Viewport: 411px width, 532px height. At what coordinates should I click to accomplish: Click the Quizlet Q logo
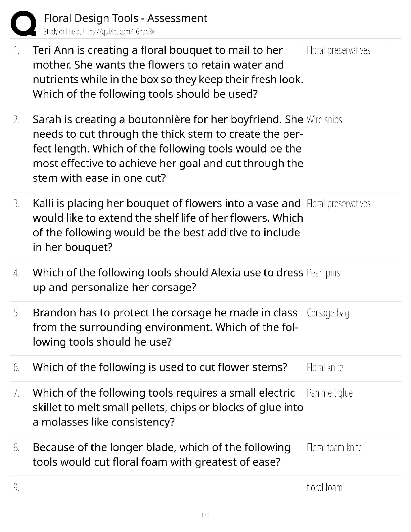[24, 24]
